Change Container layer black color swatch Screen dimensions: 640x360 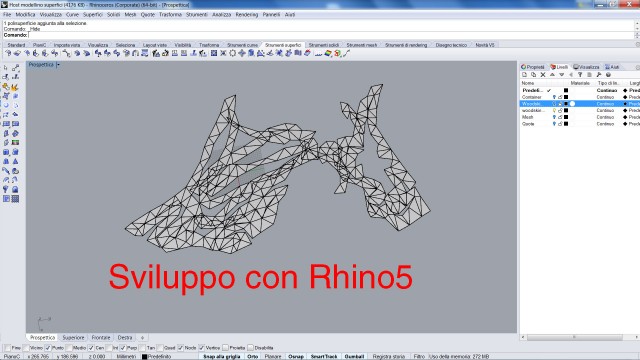pos(566,97)
